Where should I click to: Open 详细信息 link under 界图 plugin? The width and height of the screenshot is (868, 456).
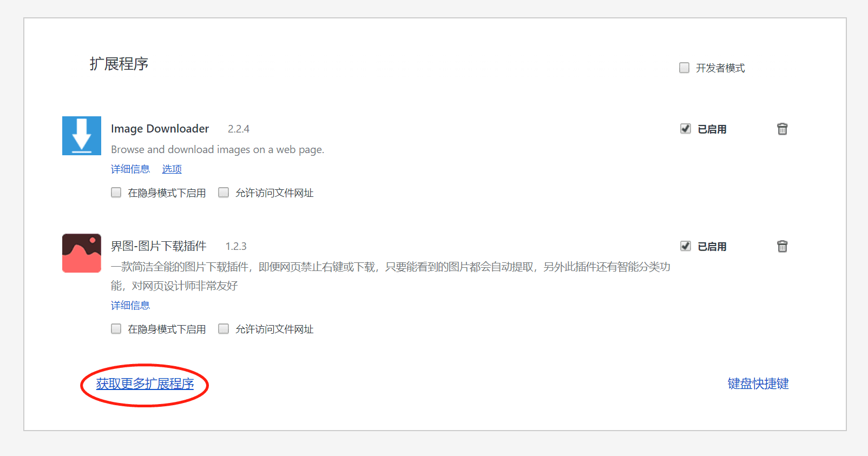130,306
